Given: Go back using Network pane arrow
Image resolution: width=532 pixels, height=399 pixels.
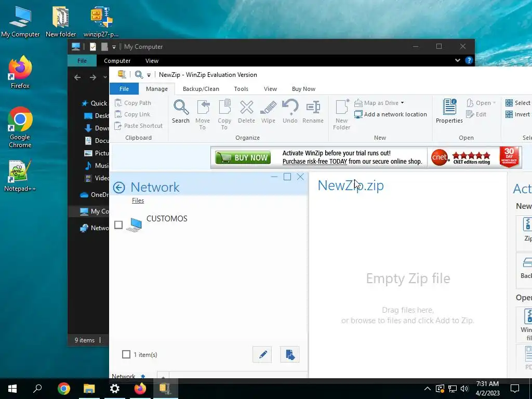Looking at the screenshot, I should (x=119, y=188).
